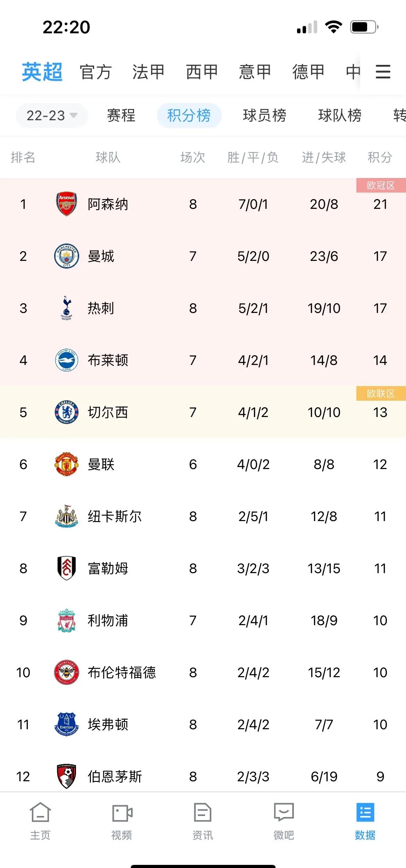Switch to the 西甲 league tab
This screenshot has width=406, height=868.
point(202,72)
